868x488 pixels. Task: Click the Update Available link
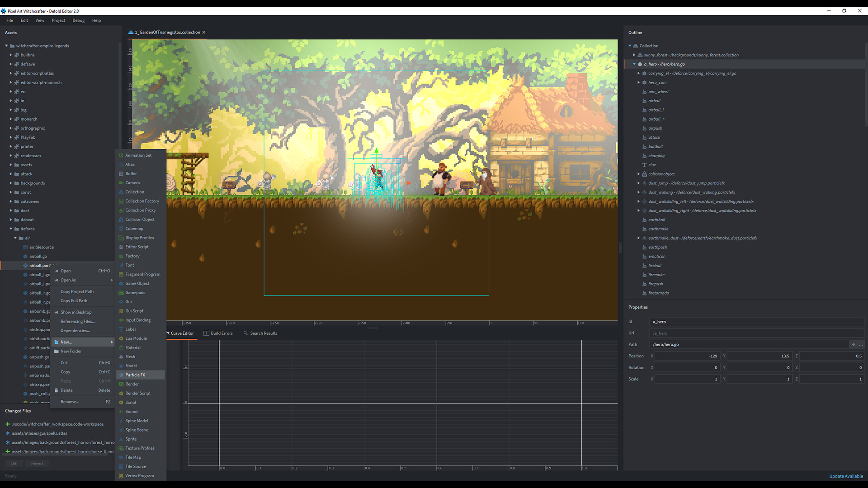pyautogui.click(x=846, y=476)
